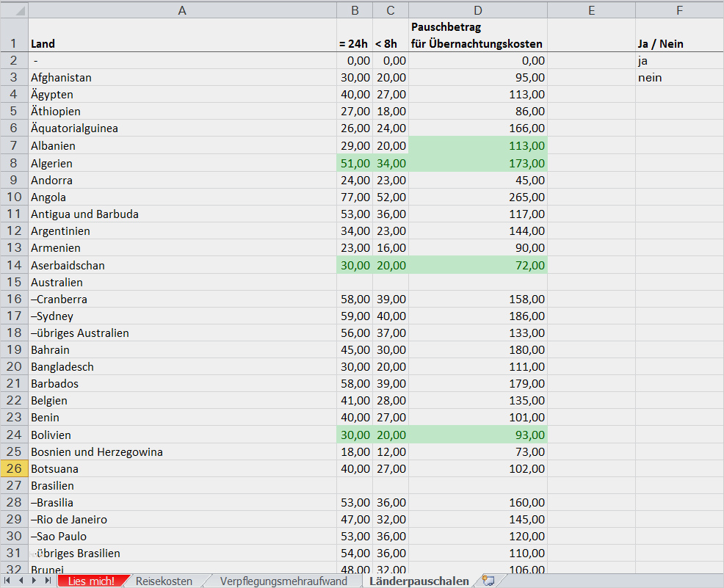Click the 'Land' header cell
Image resolution: width=724 pixels, height=588 pixels.
point(182,35)
